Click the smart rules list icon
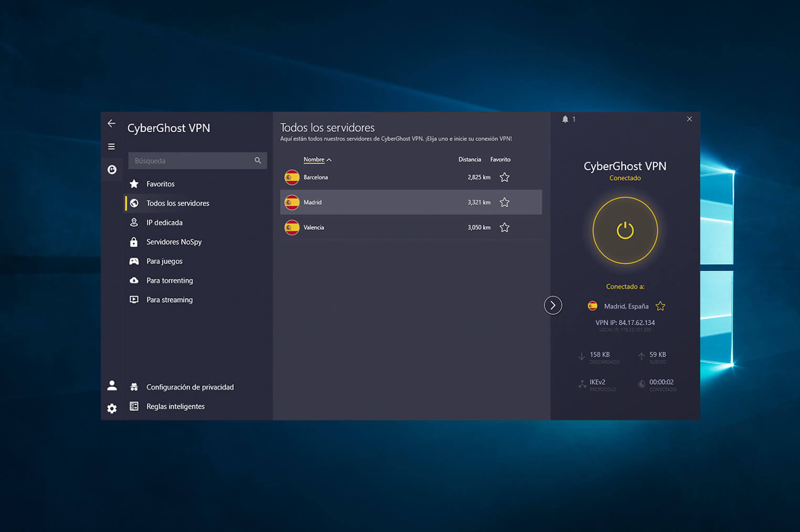The height and width of the screenshot is (532, 800). (x=134, y=406)
